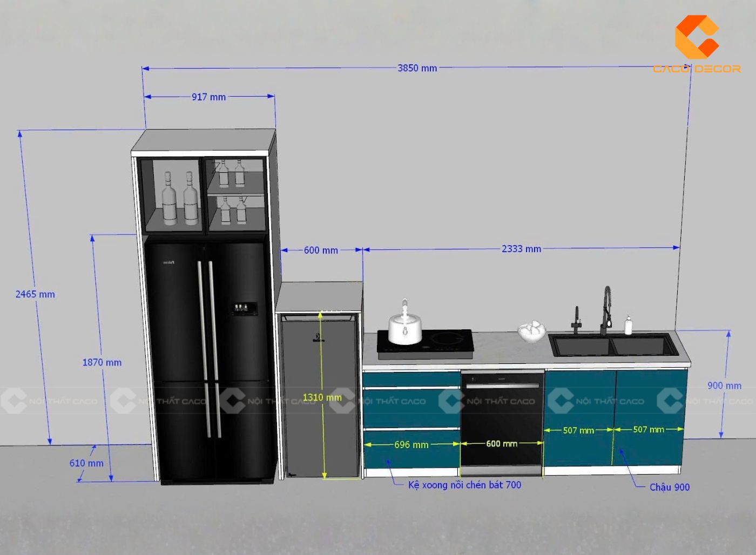
Task: Select the 610 mm depth dimension label
Action: pyautogui.click(x=86, y=463)
